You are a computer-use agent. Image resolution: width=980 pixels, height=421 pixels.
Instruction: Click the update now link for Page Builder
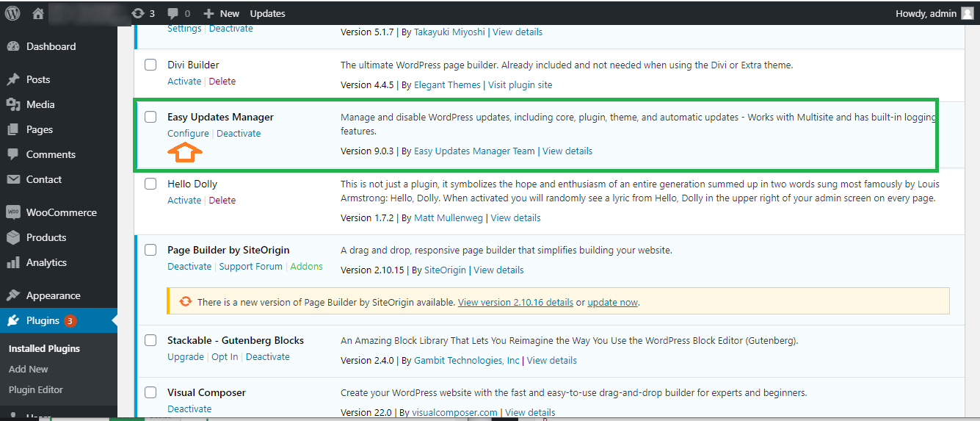point(612,302)
